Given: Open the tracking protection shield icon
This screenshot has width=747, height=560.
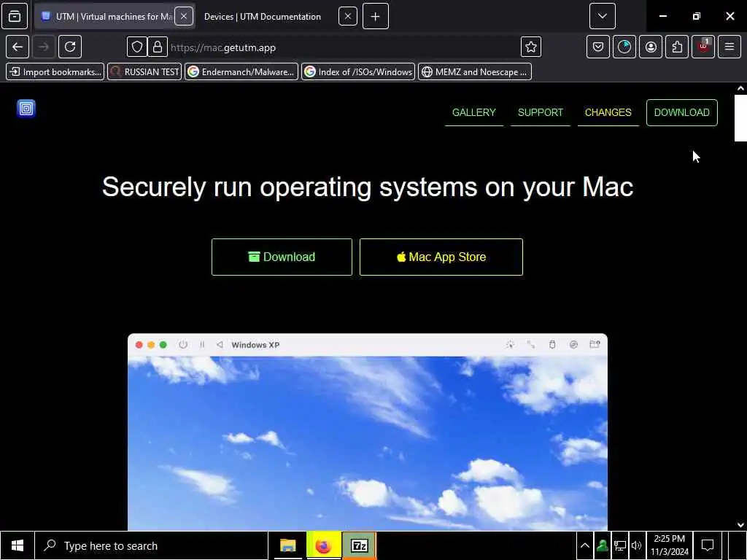Looking at the screenshot, I should [x=136, y=47].
